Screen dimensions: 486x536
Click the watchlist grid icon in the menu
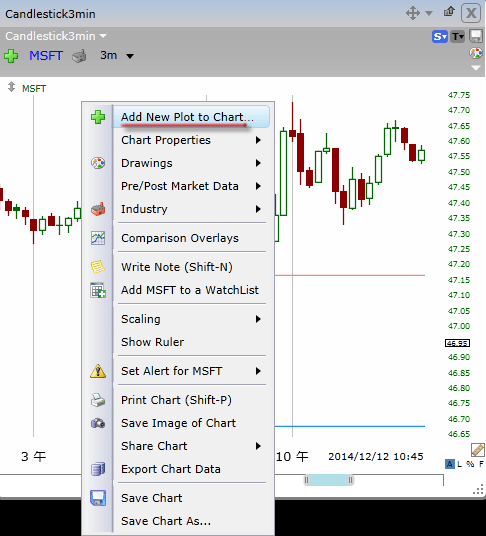click(98, 290)
